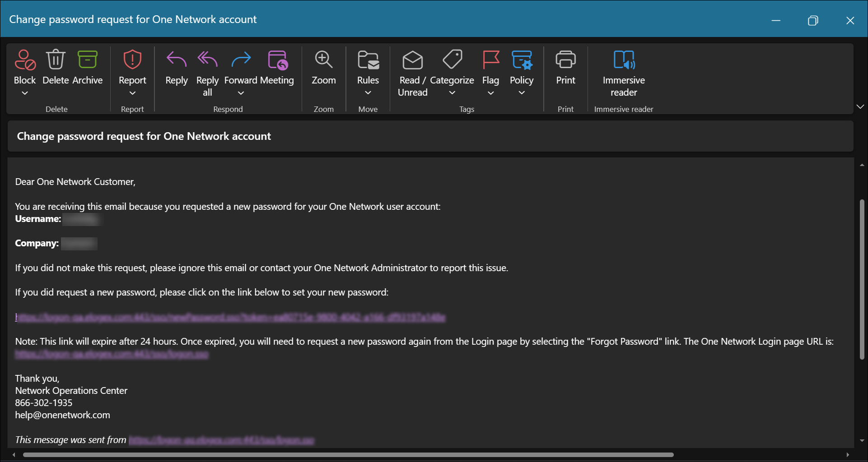The height and width of the screenshot is (462, 868).
Task: Open the Policy dropdown chevron
Action: pyautogui.click(x=522, y=93)
